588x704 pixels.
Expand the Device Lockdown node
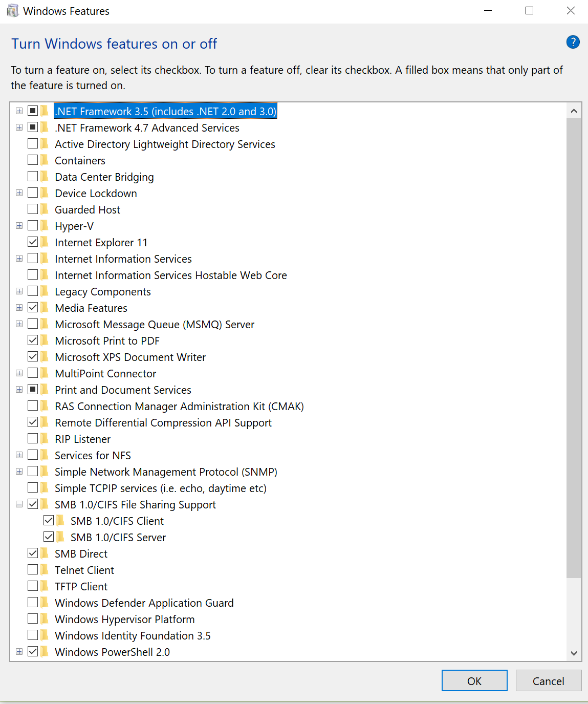pyautogui.click(x=19, y=193)
